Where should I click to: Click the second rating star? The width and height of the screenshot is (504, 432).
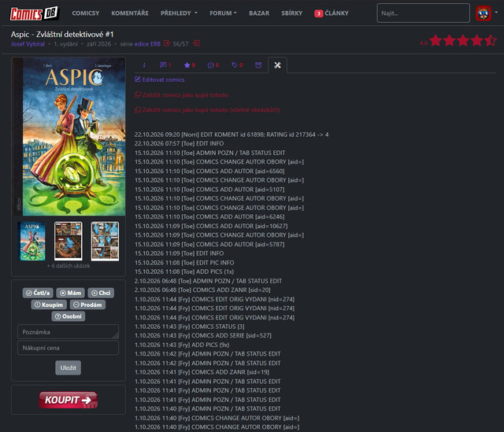pos(450,40)
